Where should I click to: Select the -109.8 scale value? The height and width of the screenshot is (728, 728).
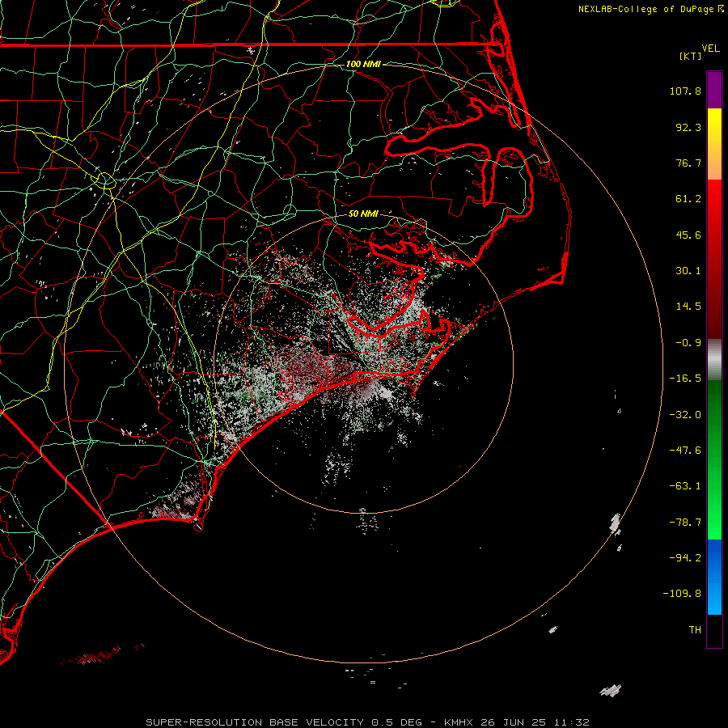(x=683, y=594)
